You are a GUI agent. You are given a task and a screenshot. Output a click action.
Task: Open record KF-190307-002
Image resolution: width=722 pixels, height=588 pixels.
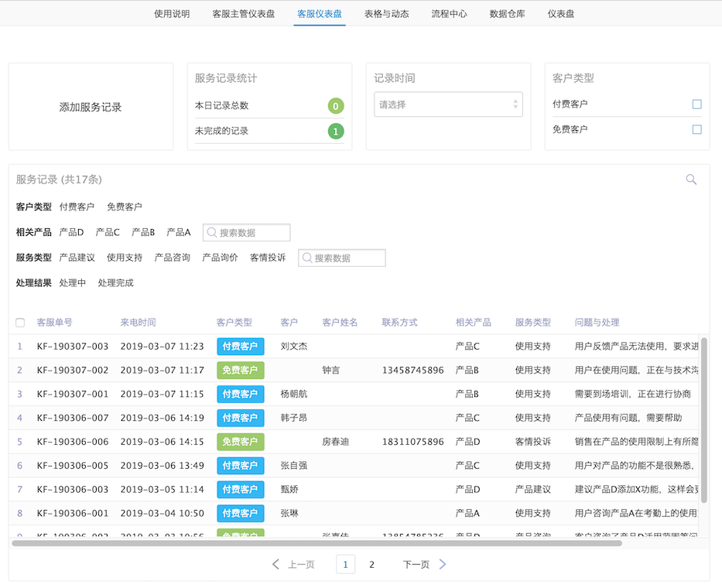click(73, 370)
